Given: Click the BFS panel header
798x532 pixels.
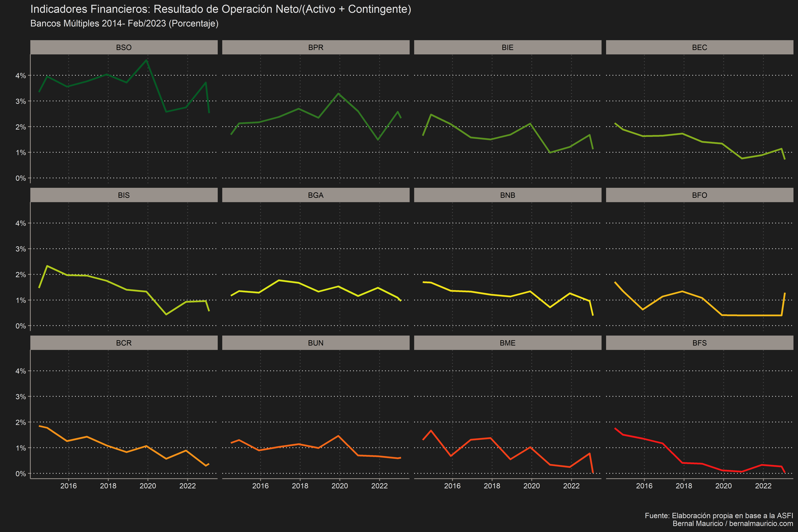Looking at the screenshot, I should [699, 343].
